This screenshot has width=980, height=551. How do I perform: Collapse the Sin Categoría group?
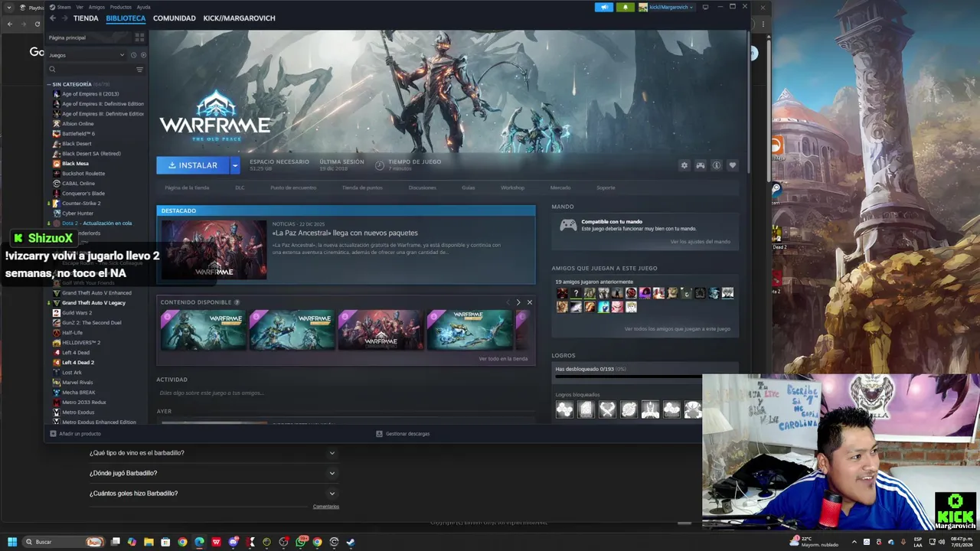coord(49,84)
